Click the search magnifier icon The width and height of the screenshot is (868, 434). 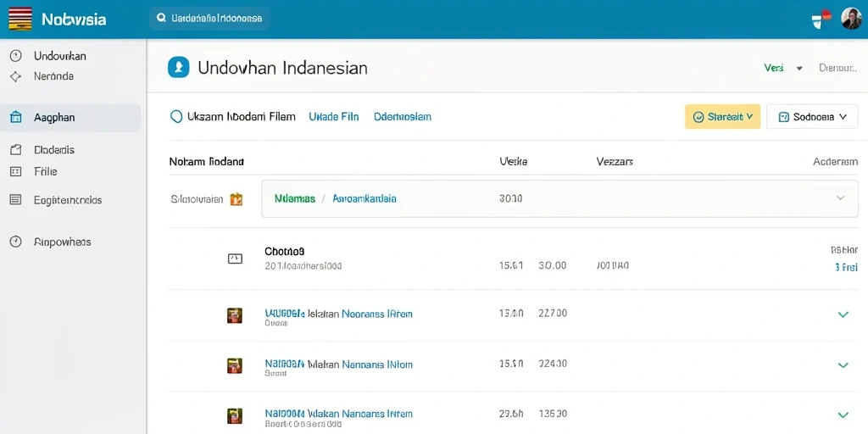coord(162,19)
